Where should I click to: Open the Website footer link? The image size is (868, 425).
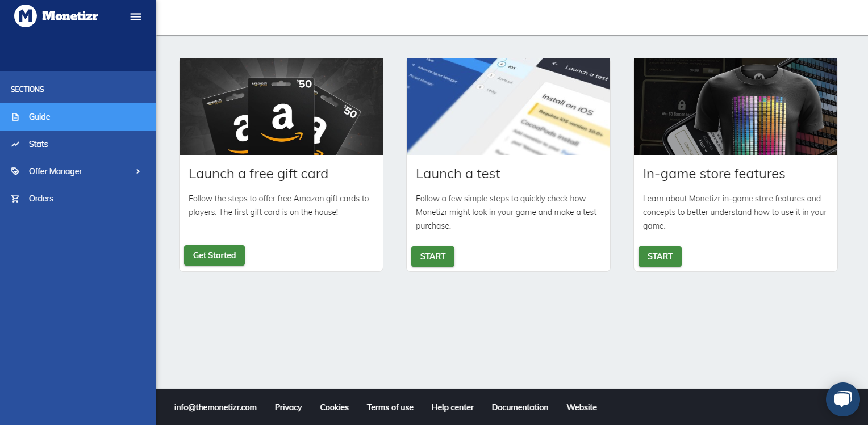582,407
